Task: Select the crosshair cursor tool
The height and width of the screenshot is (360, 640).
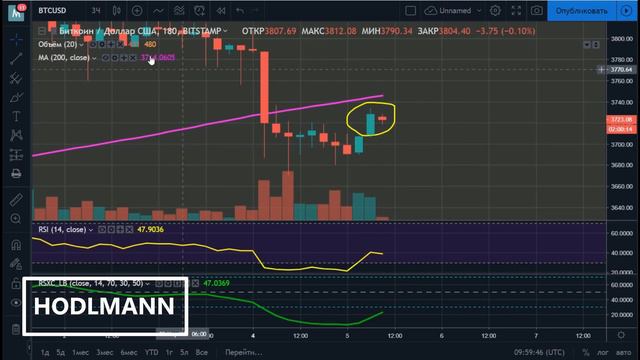Action: (16, 40)
